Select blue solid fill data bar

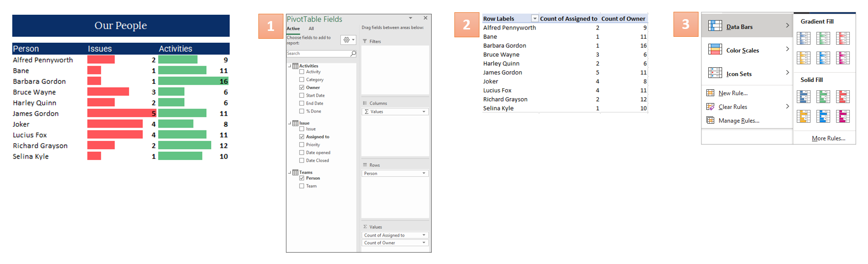804,97
